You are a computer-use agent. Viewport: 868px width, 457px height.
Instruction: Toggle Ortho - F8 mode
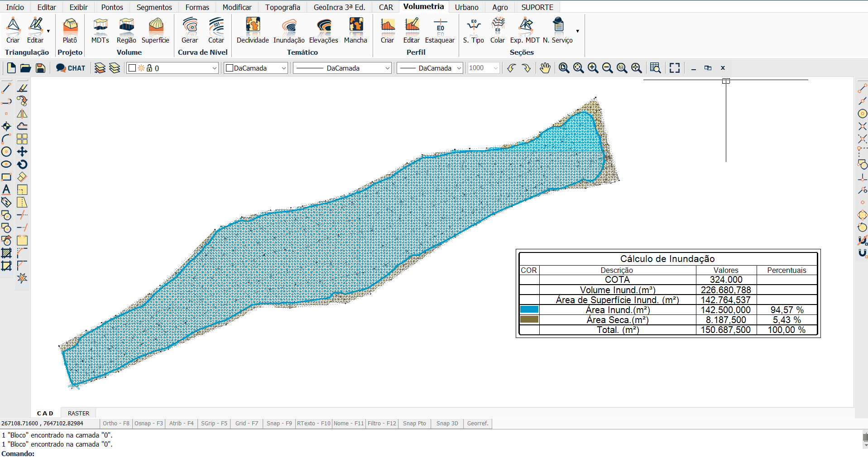tap(116, 424)
